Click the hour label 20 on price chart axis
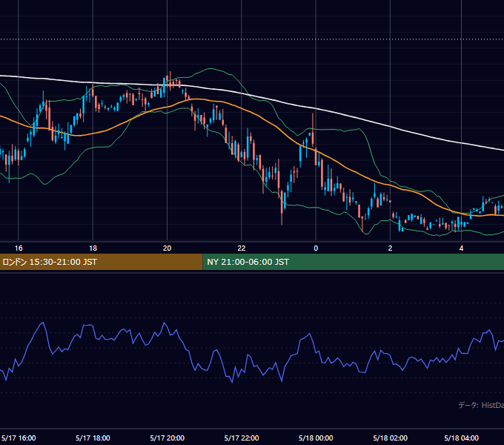 pos(168,248)
